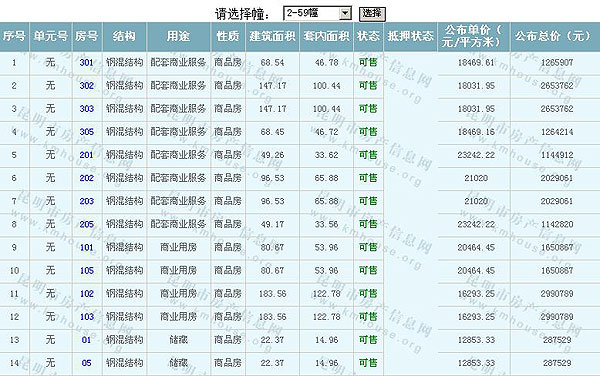
Task: Click the 选择 button
Action: click(x=372, y=14)
